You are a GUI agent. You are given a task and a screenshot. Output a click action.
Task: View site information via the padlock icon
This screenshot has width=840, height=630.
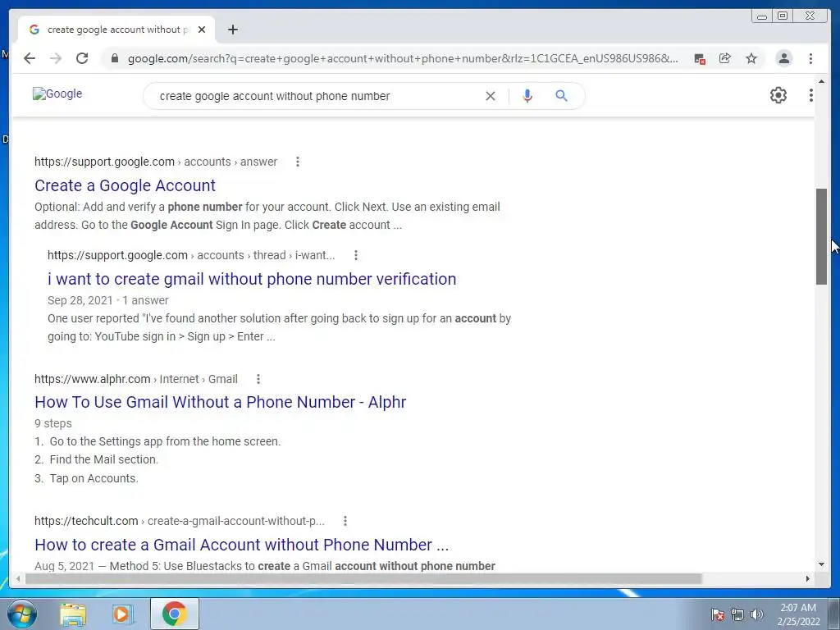tap(114, 58)
